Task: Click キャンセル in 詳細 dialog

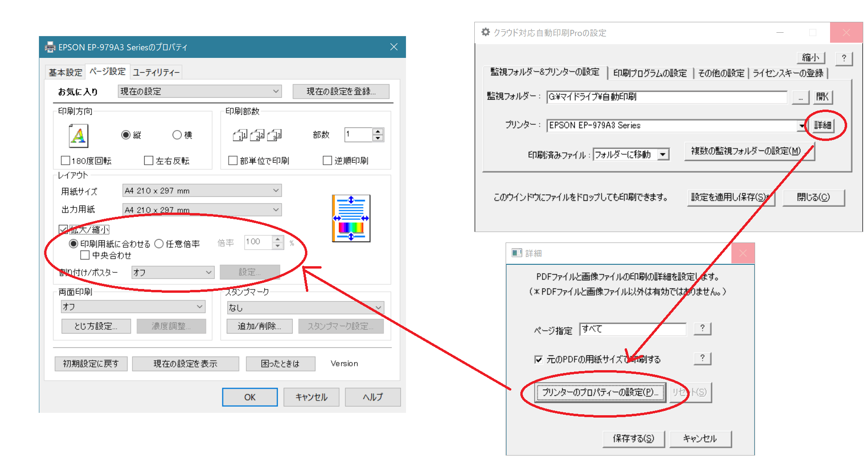Action: 700,439
